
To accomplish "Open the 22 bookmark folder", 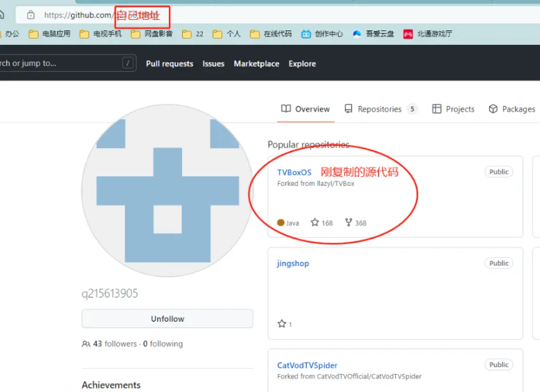I will point(193,34).
